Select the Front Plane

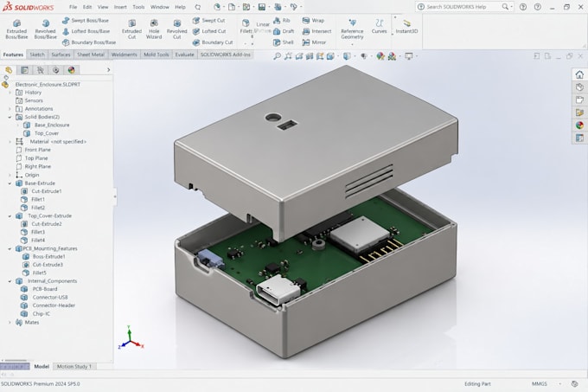(x=34, y=150)
